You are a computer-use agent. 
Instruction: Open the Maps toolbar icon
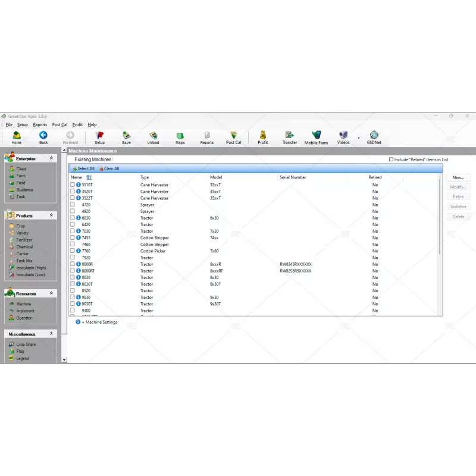pos(180,137)
